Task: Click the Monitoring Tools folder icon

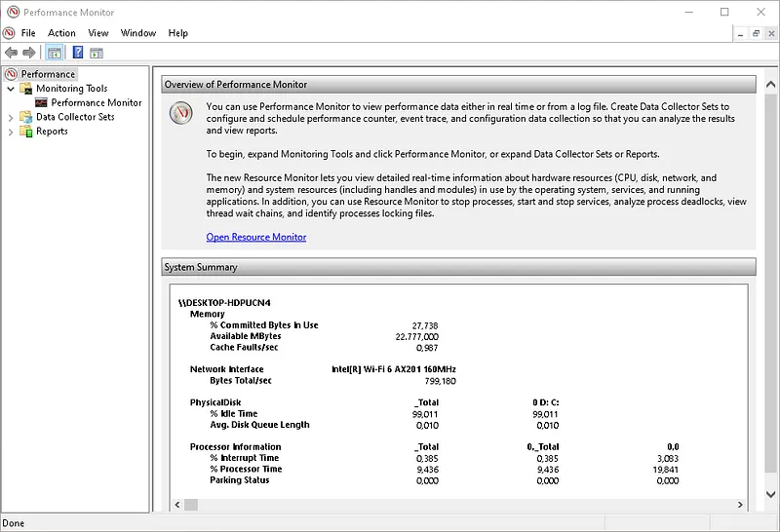Action: point(26,89)
